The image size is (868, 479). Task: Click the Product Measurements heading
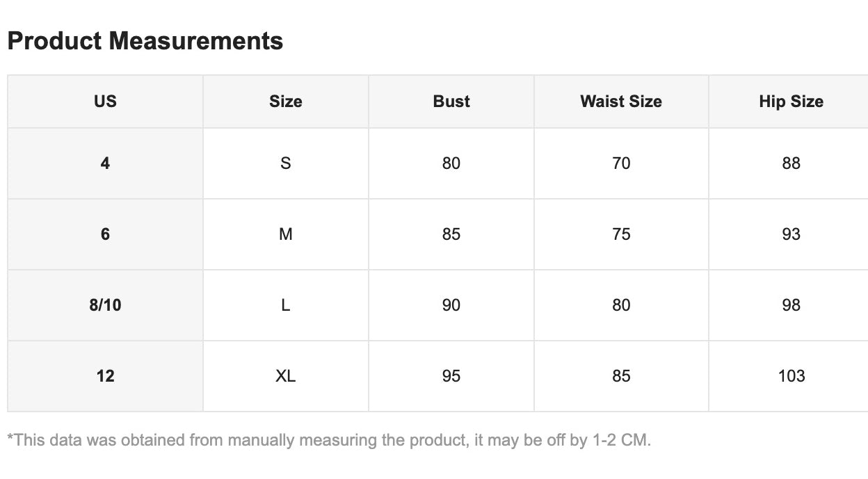[x=145, y=41]
